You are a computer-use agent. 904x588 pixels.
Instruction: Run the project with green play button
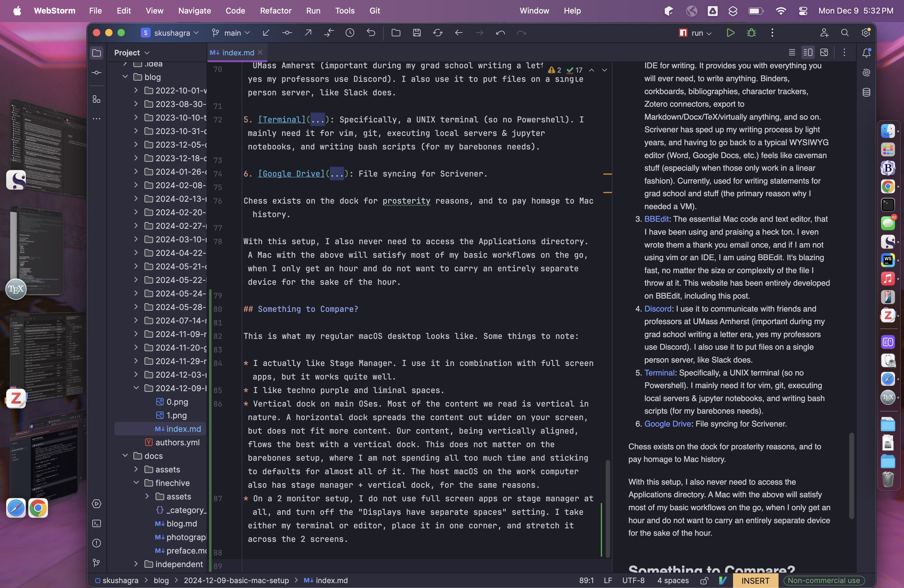(730, 33)
